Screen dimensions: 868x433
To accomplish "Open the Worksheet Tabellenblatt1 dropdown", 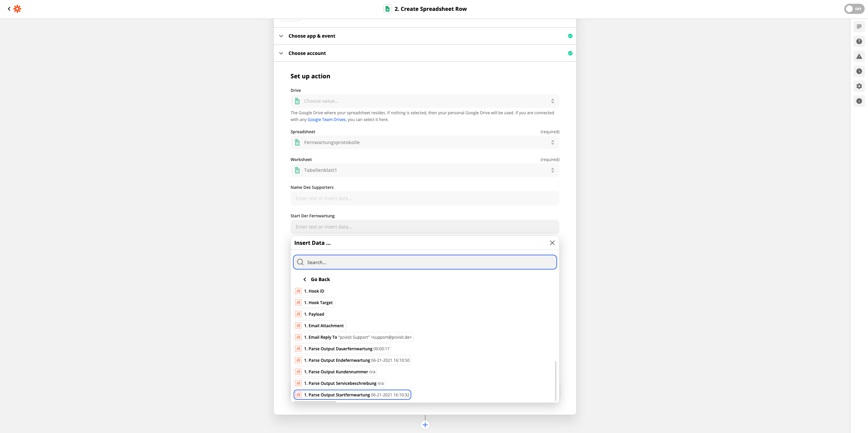I will [425, 170].
